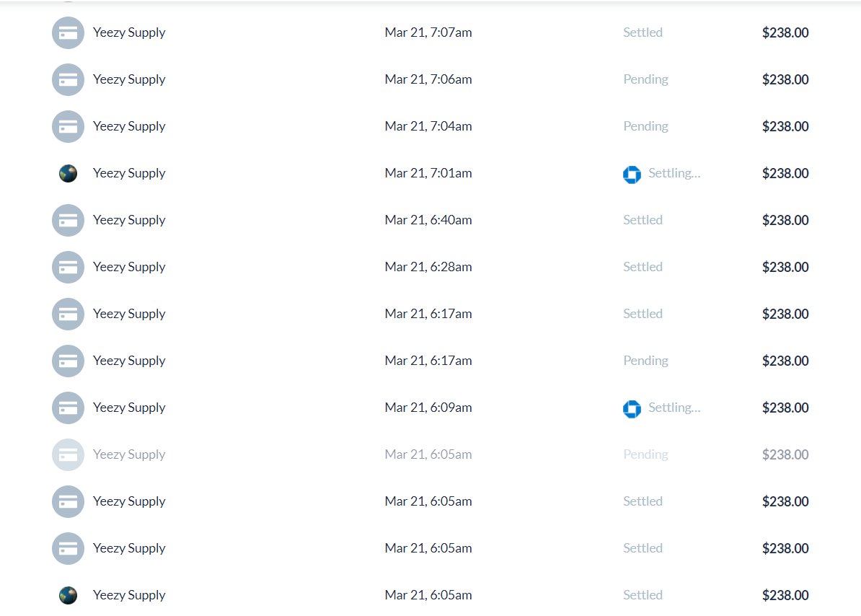Click the $238.00 amount on the 6:28am row
The height and width of the screenshot is (616, 861).
click(x=785, y=268)
